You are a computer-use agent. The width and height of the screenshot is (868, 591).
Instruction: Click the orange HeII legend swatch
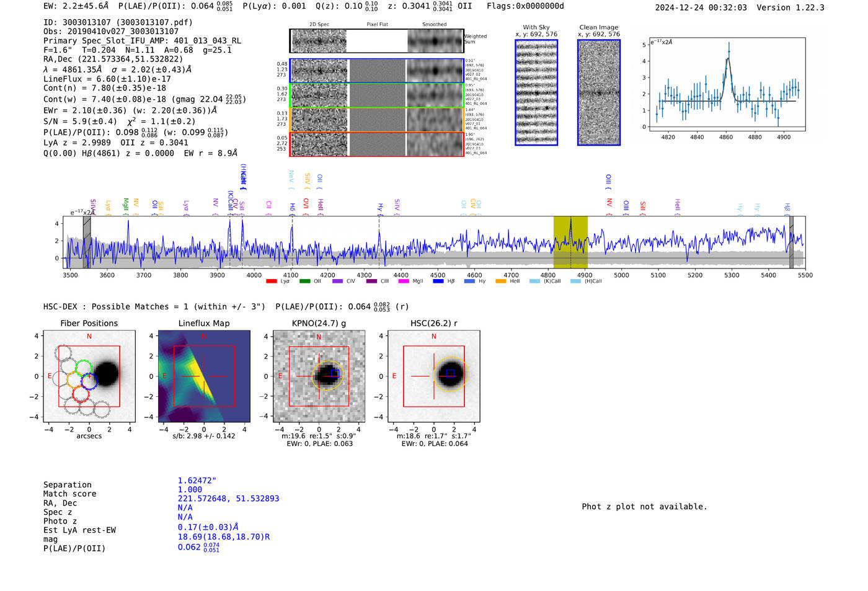pyautogui.click(x=500, y=282)
